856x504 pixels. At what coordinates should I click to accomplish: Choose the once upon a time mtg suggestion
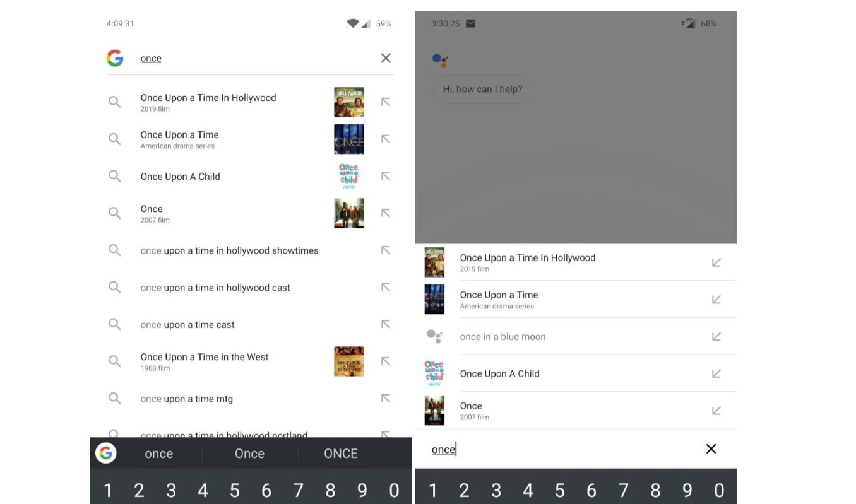pos(187,399)
